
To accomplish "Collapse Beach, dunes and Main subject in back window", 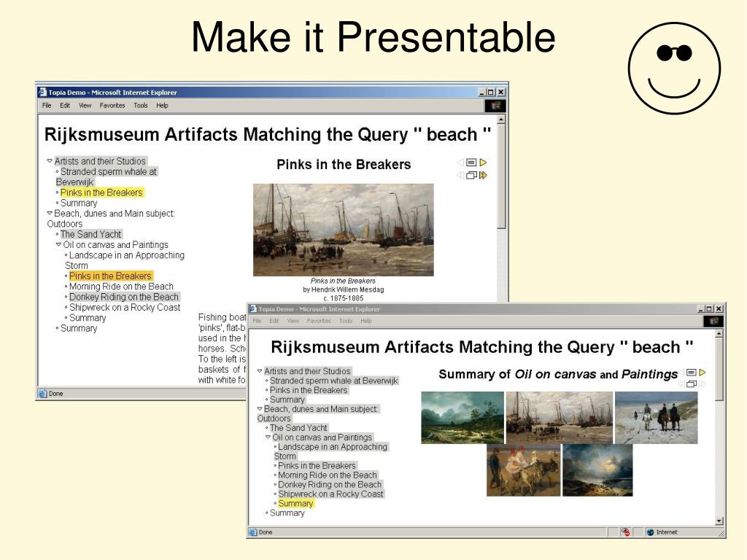I will point(50,214).
